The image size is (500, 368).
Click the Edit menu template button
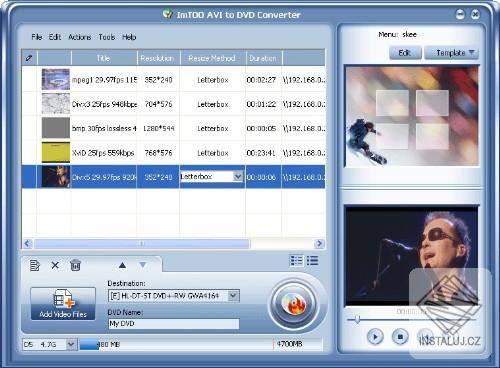coord(405,53)
